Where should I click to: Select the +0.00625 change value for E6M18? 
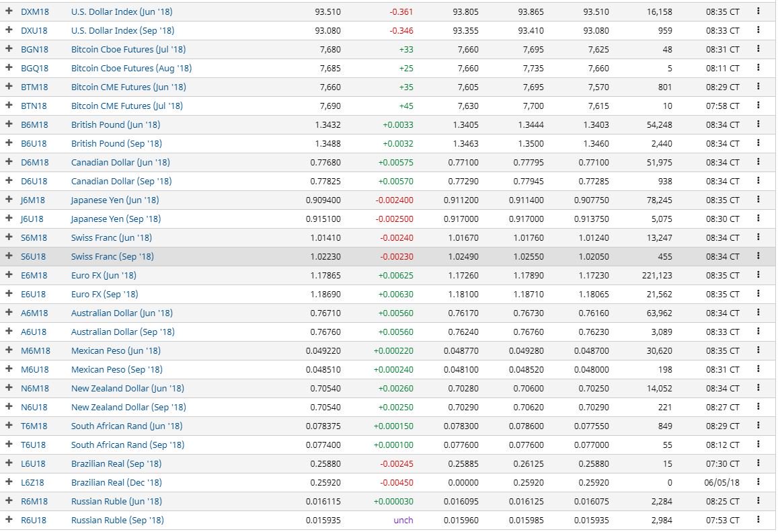[x=395, y=276]
